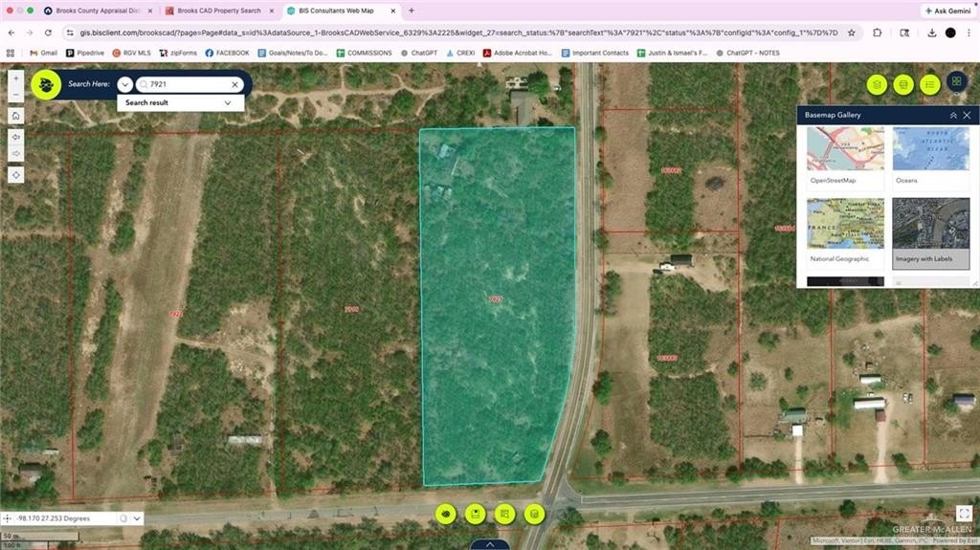Toggle the Basemap Gallery widget
The width and height of the screenshot is (980, 550).
[955, 82]
